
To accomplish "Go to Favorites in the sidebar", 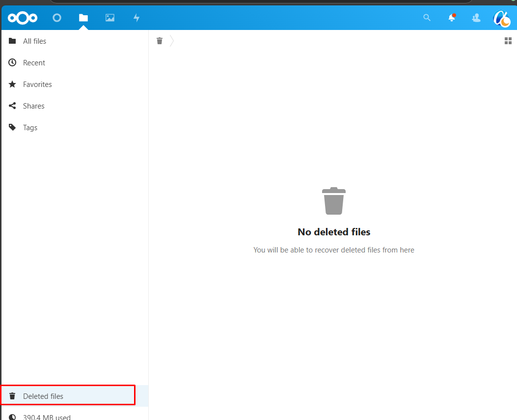I will click(x=37, y=84).
